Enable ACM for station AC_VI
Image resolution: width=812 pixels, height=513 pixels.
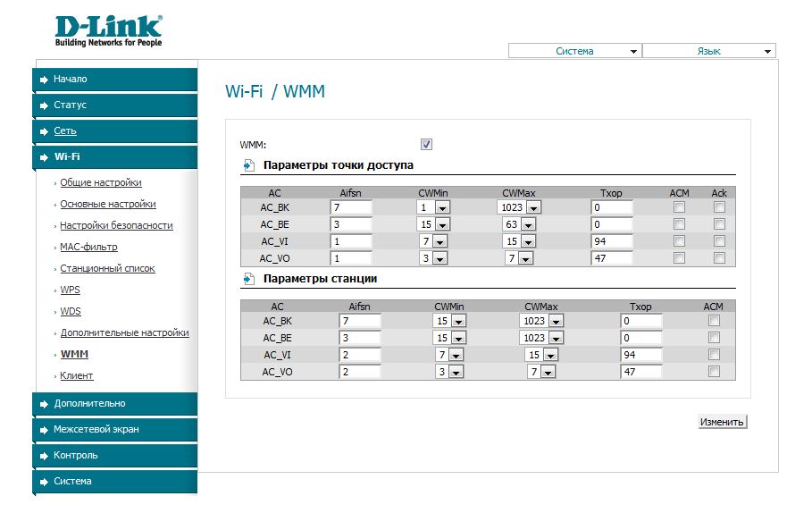[714, 355]
